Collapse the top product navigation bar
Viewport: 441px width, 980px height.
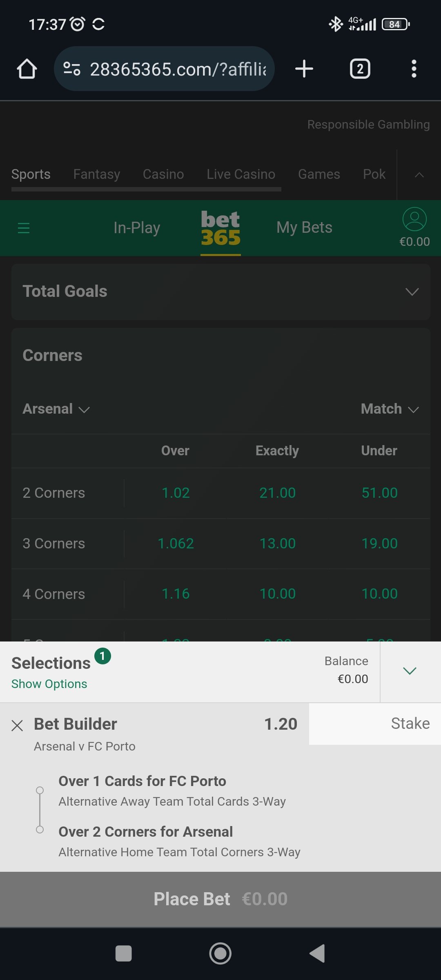419,175
